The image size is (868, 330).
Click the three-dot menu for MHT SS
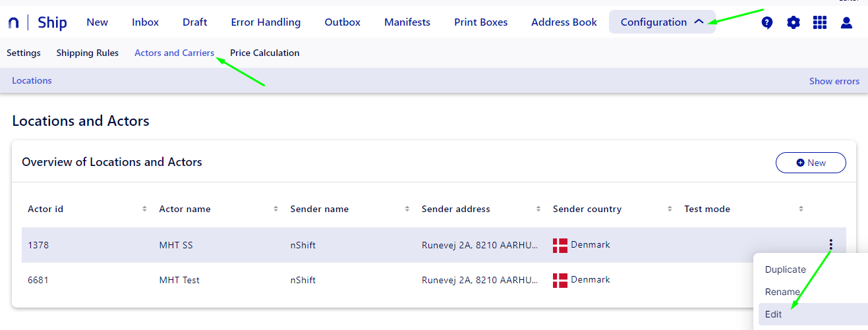tap(830, 245)
